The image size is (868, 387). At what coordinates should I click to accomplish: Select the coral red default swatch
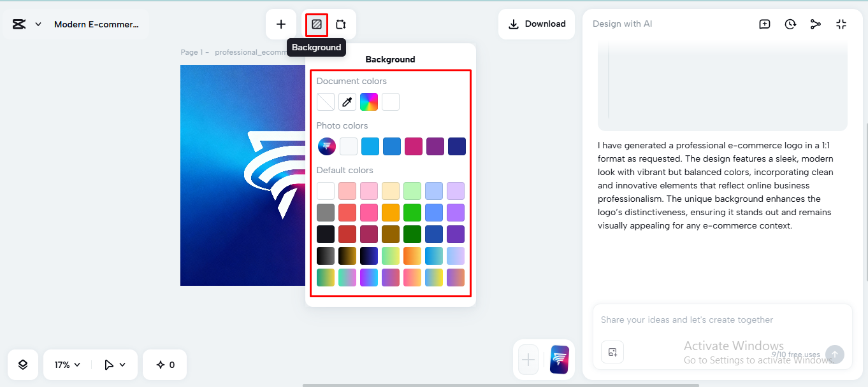(x=347, y=213)
